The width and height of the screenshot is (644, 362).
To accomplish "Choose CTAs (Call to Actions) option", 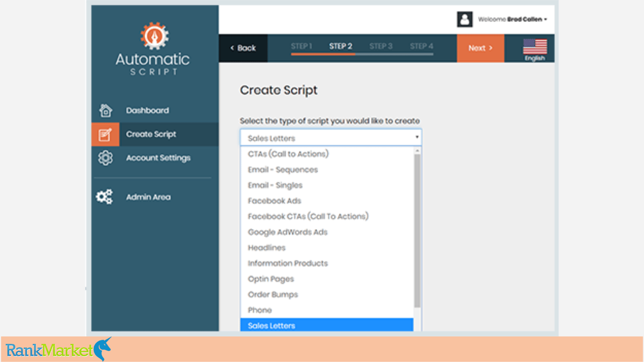I will (x=327, y=154).
